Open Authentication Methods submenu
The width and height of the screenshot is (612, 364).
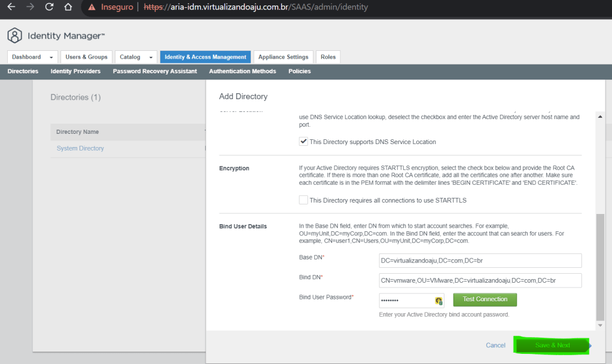click(x=242, y=71)
